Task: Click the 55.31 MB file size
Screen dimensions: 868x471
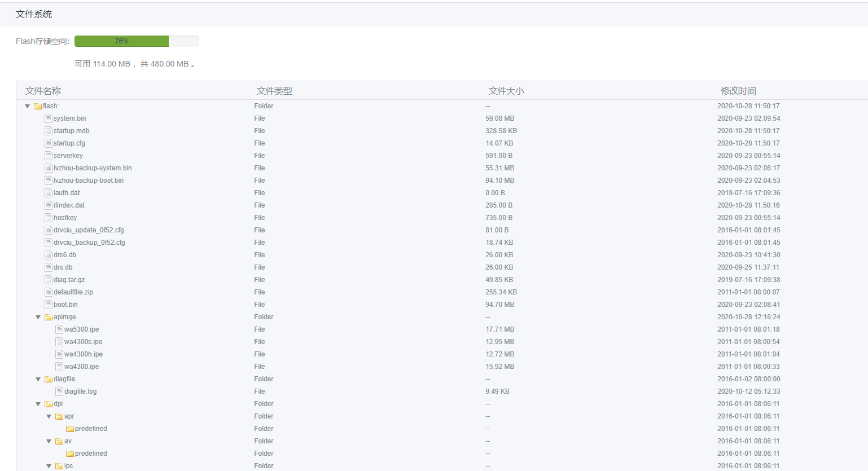Action: coord(500,168)
